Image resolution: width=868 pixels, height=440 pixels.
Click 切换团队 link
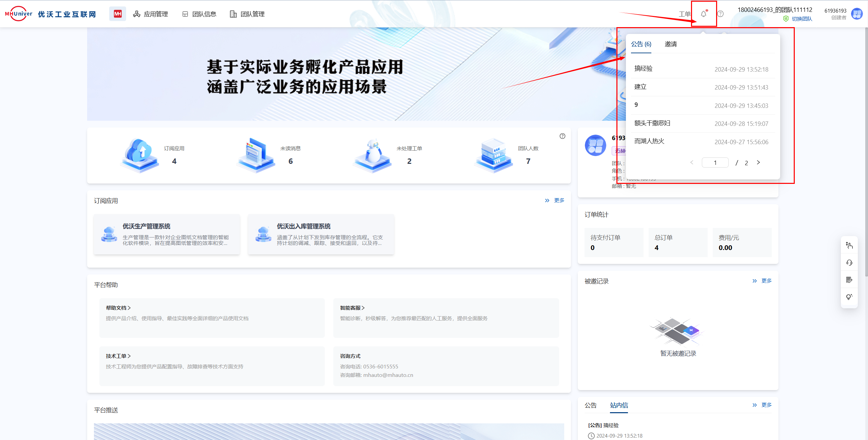[802, 19]
